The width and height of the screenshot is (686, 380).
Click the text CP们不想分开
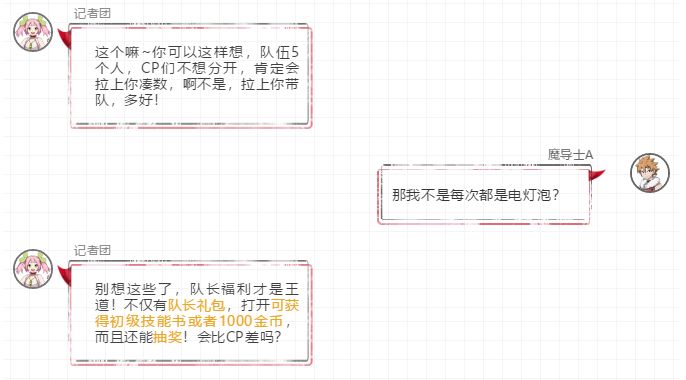point(189,68)
